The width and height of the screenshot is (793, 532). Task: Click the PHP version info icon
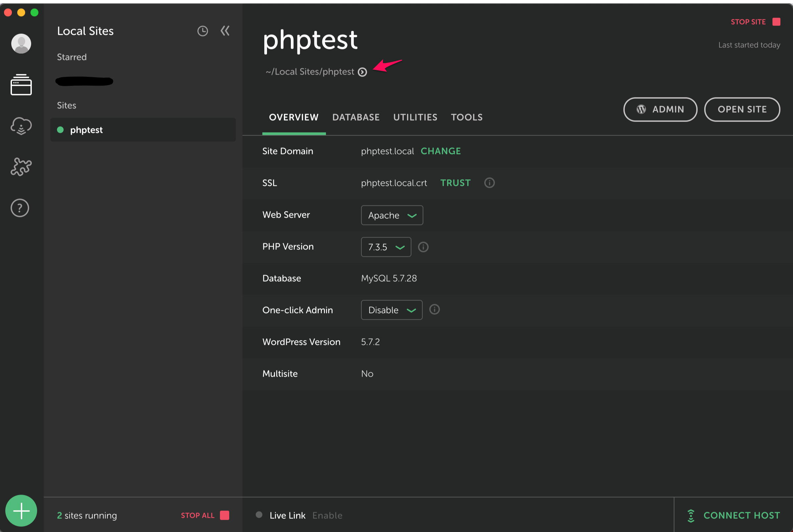pos(423,247)
